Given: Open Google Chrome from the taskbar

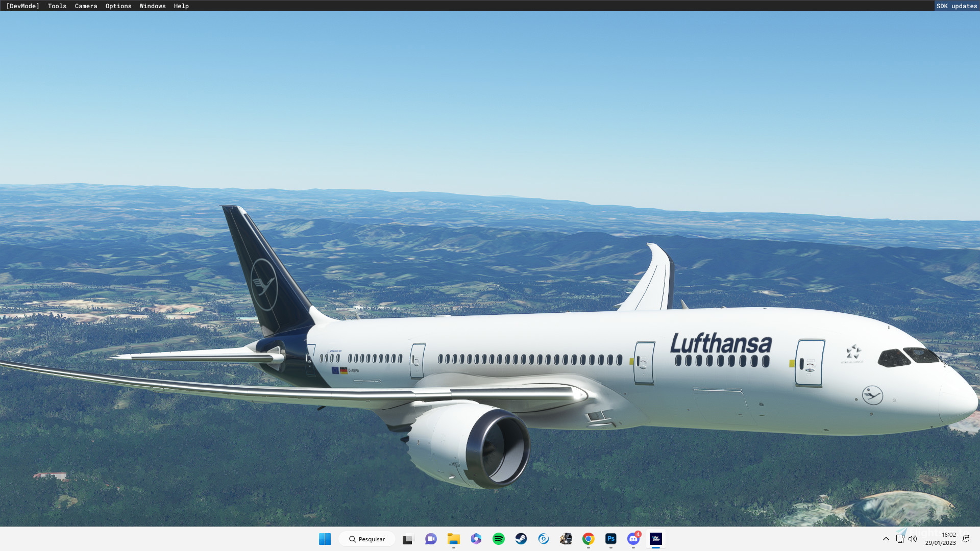Looking at the screenshot, I should tap(588, 539).
